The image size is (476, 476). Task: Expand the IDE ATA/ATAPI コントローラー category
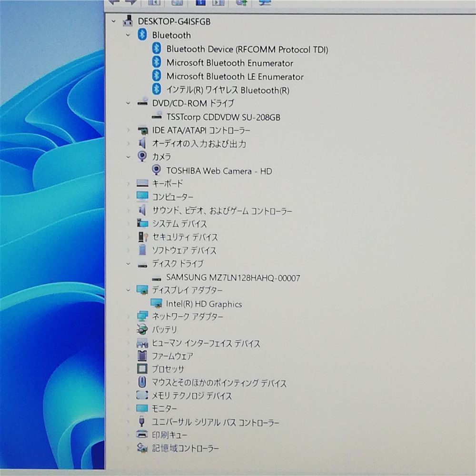click(x=128, y=130)
